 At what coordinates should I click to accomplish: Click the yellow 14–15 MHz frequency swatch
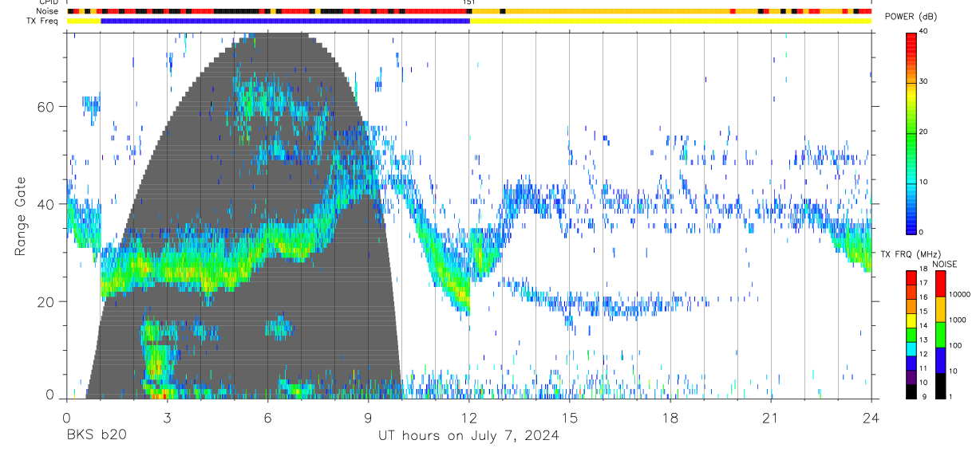tap(911, 320)
